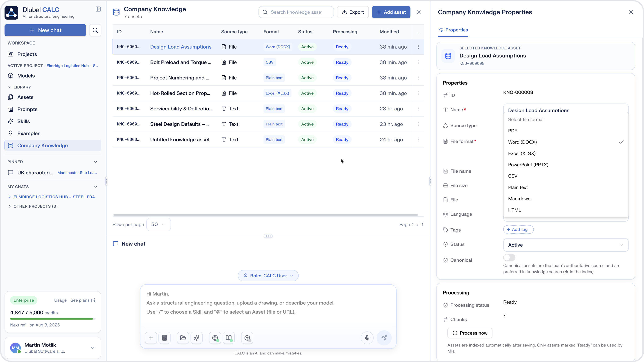Open Company Knowledge in the sidebar
This screenshot has height=362, width=644.
(53, 145)
